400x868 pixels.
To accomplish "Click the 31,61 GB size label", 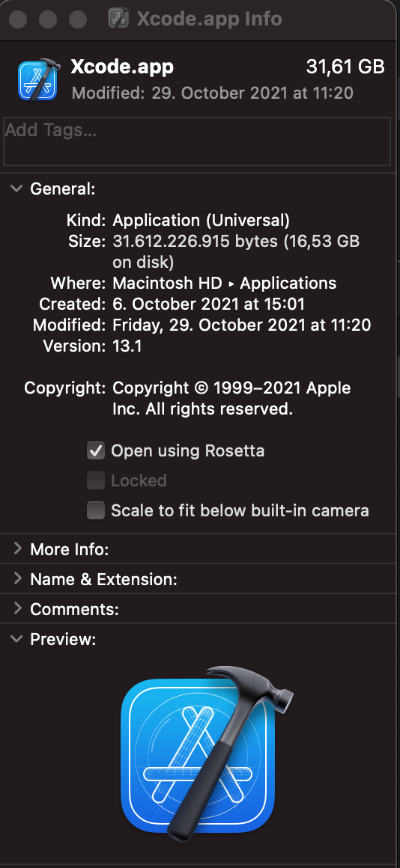I will [346, 67].
